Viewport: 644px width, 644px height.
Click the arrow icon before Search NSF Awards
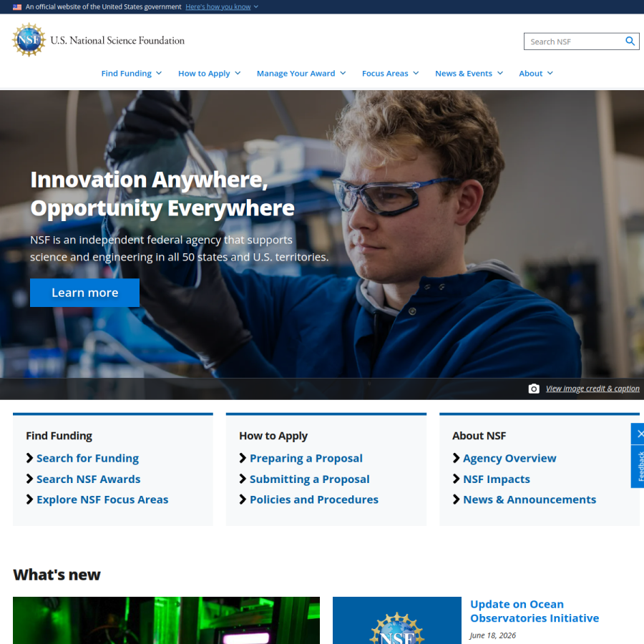pyautogui.click(x=29, y=479)
